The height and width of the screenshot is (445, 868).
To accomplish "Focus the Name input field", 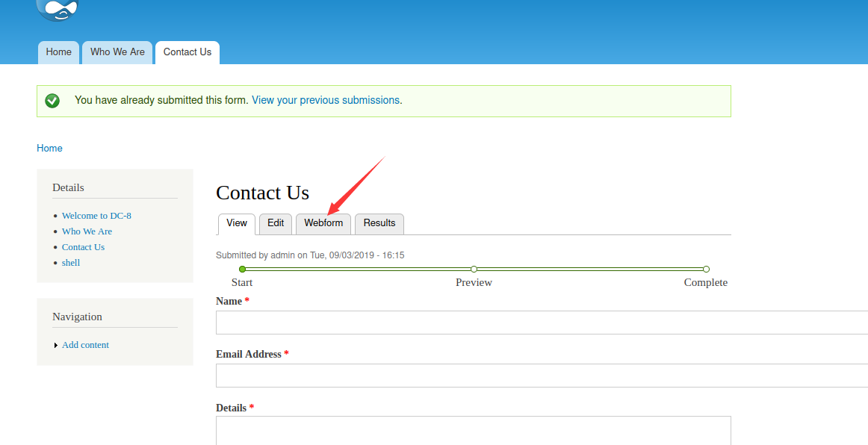I will pos(542,322).
